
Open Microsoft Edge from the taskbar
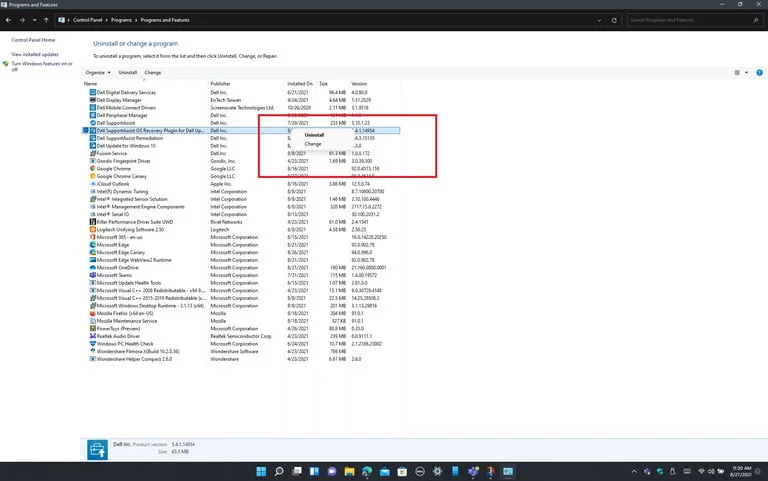(x=367, y=471)
